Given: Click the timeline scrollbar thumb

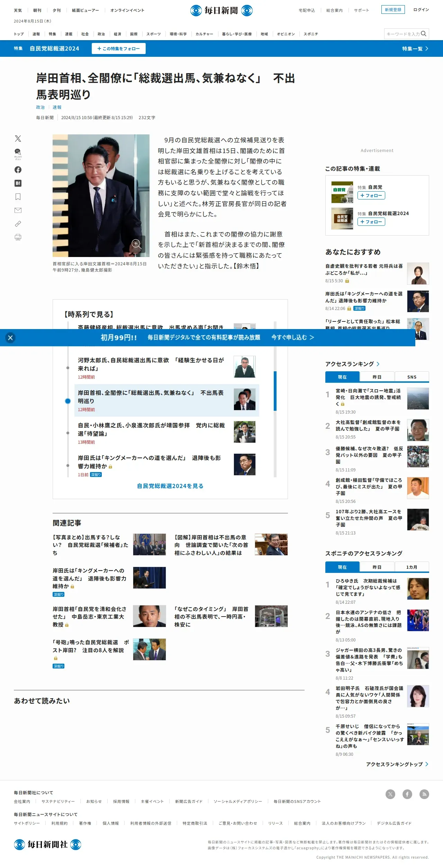Looking at the screenshot, I should click(275, 391).
